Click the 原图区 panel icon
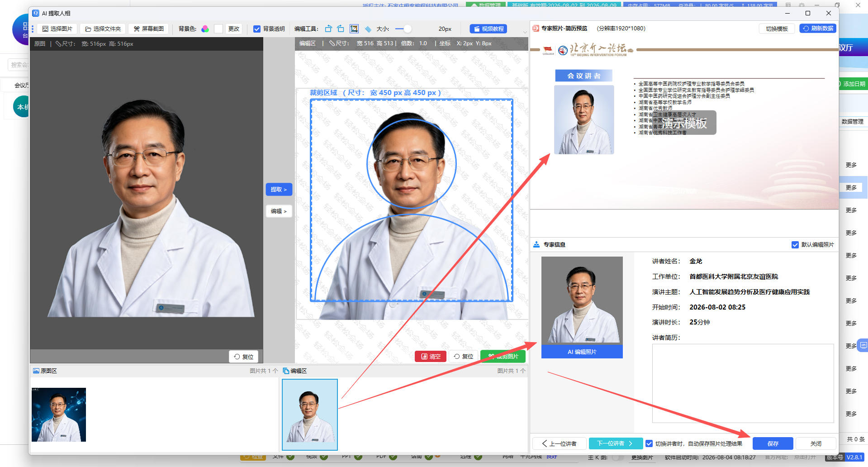This screenshot has height=467, width=868. 36,371
